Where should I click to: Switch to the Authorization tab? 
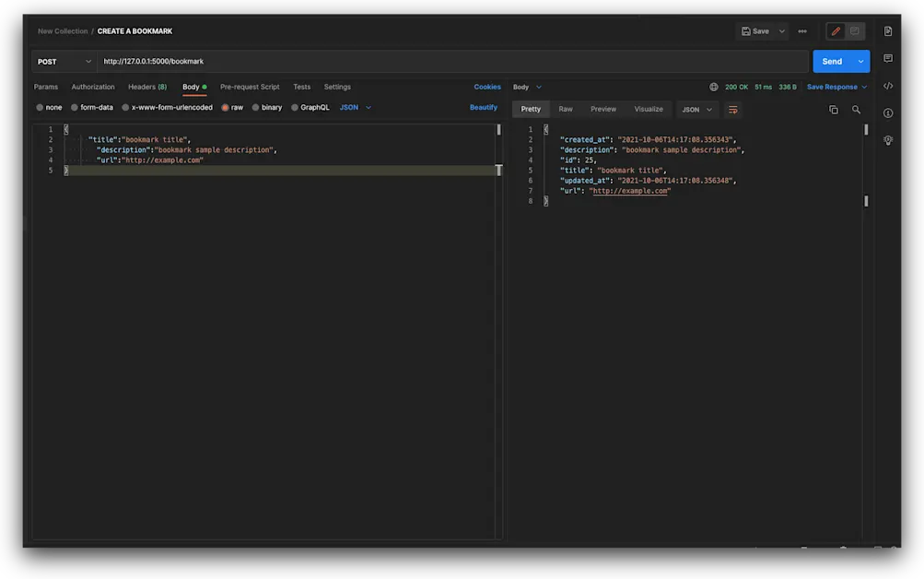point(93,87)
